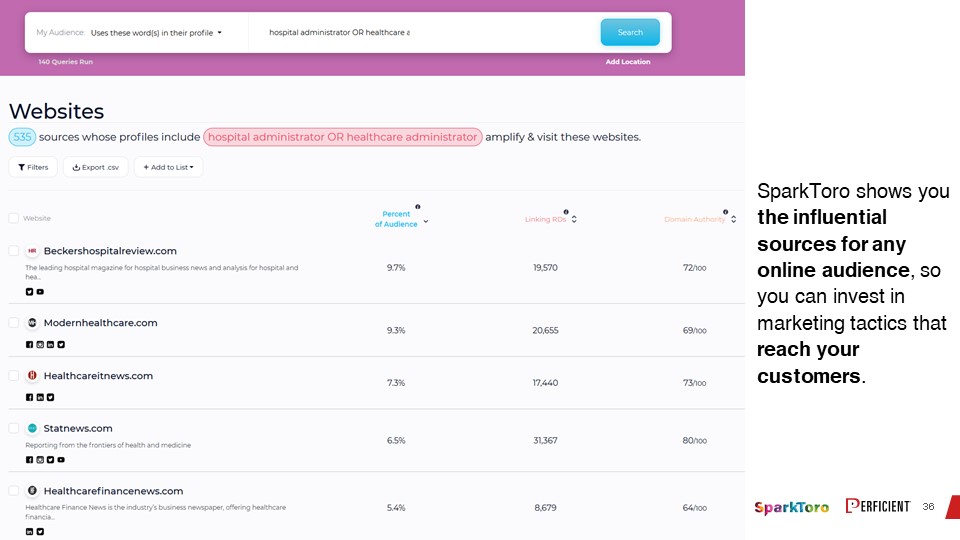Open the Filters button
Image resolution: width=960 pixels, height=540 pixels.
click(x=33, y=167)
